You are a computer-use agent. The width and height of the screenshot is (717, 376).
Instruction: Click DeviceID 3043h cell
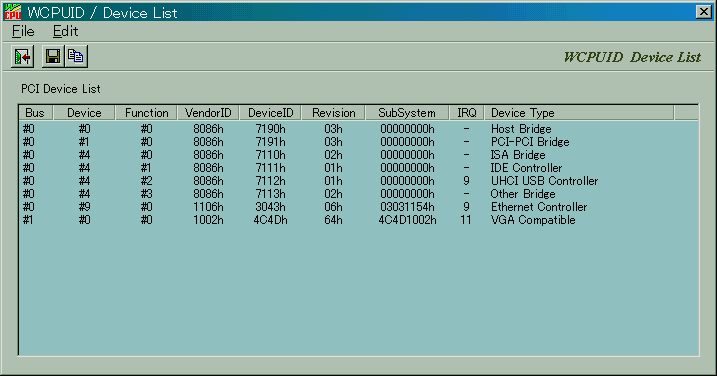270,207
